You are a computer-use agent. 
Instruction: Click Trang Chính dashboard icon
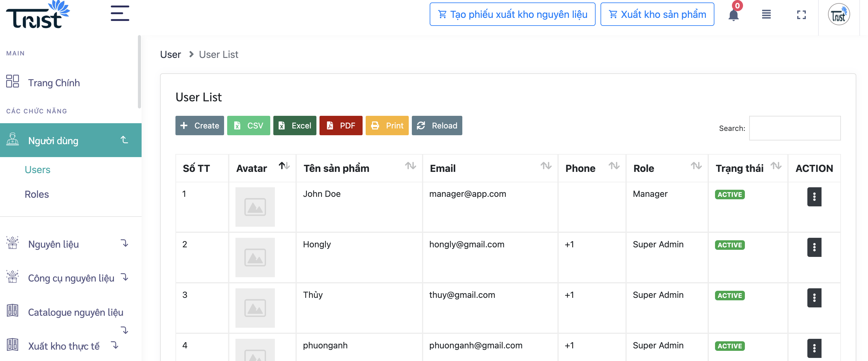tap(13, 81)
